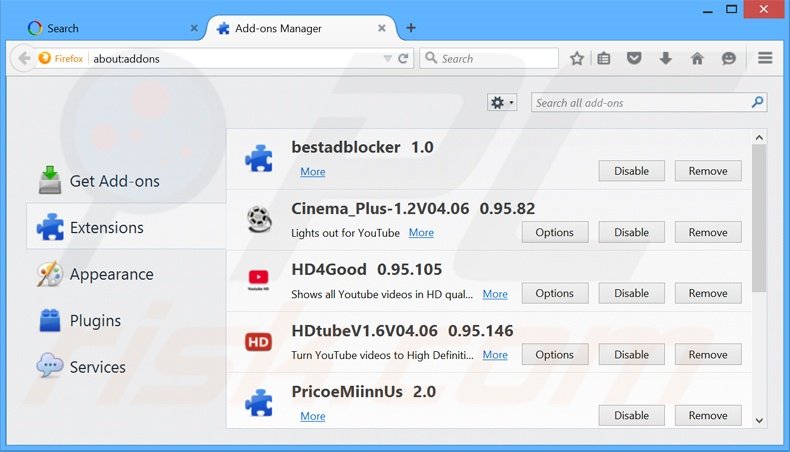
Task: Select the bestadblocker 1.0 title text
Action: coord(362,147)
